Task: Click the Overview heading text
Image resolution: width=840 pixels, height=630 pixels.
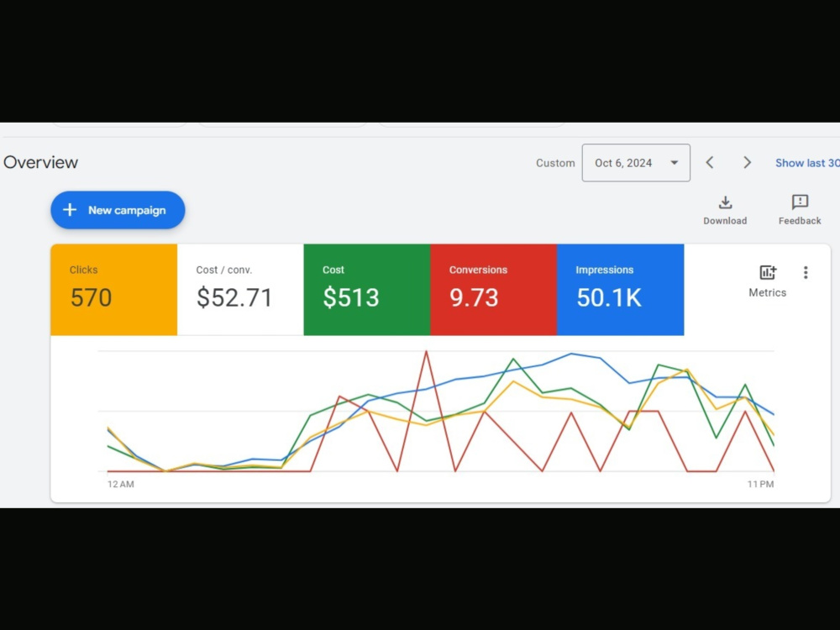Action: point(40,162)
